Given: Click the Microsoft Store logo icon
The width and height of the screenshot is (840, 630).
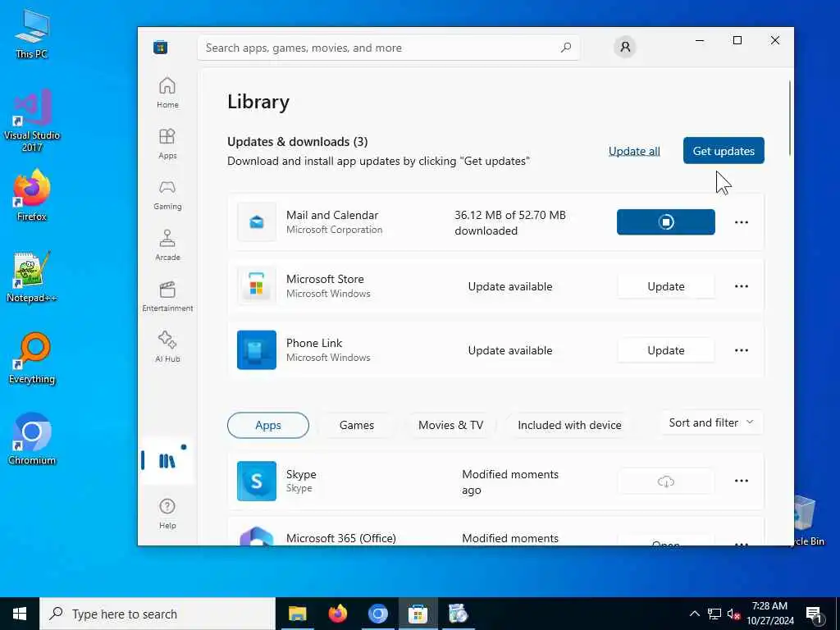Looking at the screenshot, I should tap(160, 48).
